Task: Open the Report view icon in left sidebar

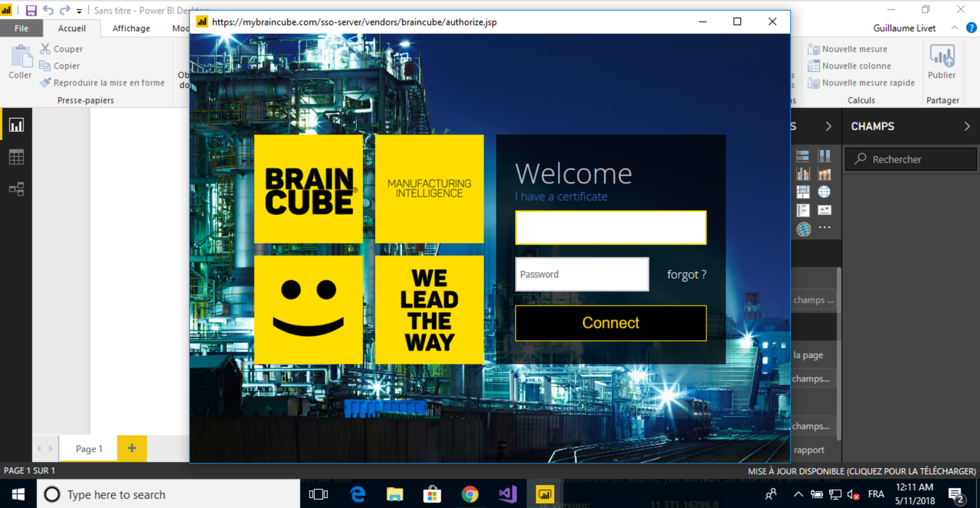Action: pyautogui.click(x=16, y=125)
